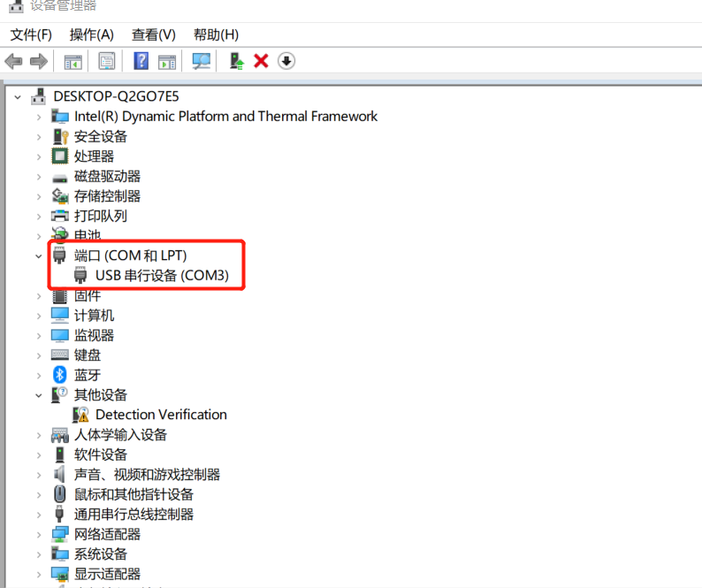Click the blue Help question mark icon

141,61
